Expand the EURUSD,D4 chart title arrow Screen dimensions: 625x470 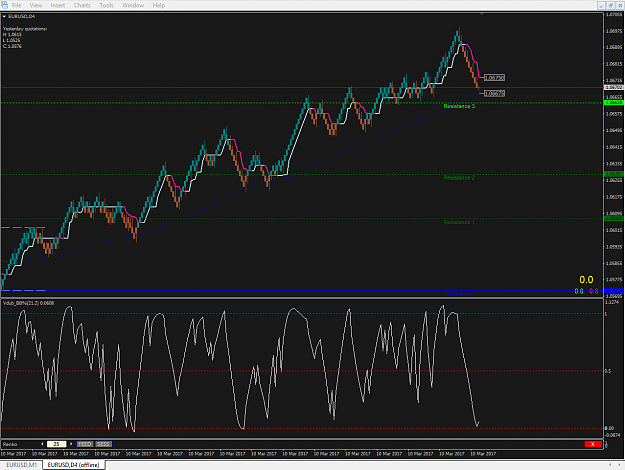click(4, 16)
